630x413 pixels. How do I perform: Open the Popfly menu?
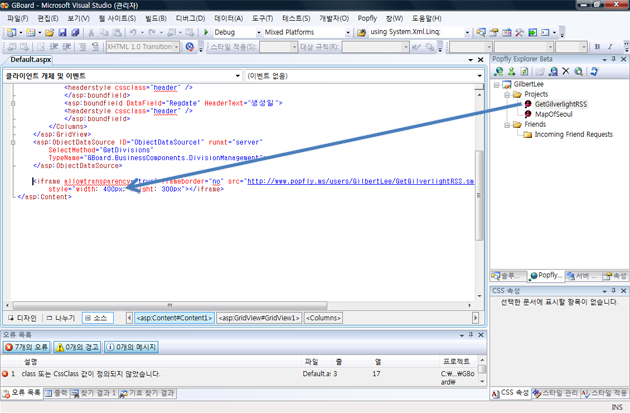[x=367, y=18]
